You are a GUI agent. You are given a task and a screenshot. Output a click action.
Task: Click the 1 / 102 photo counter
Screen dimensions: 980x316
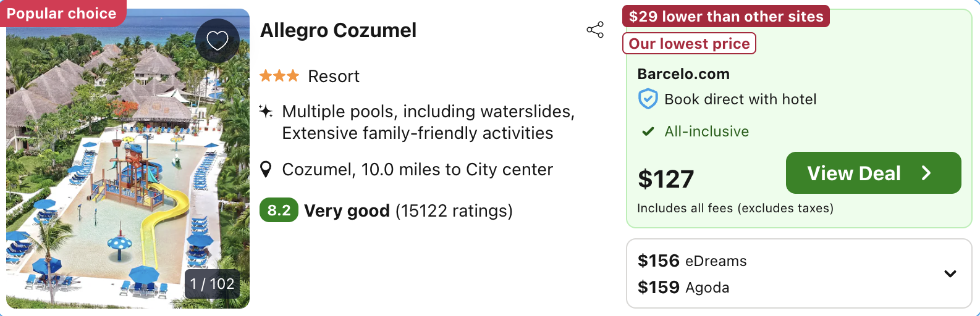(212, 284)
